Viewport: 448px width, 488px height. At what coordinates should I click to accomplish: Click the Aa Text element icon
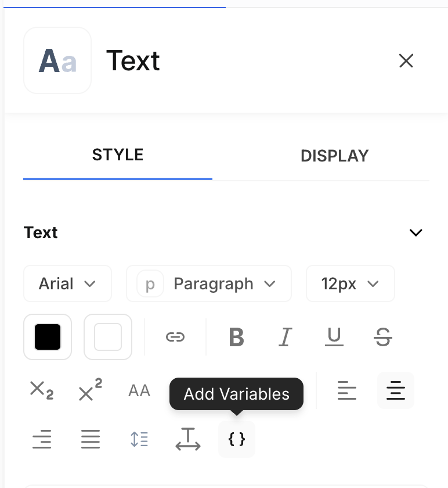pyautogui.click(x=57, y=60)
